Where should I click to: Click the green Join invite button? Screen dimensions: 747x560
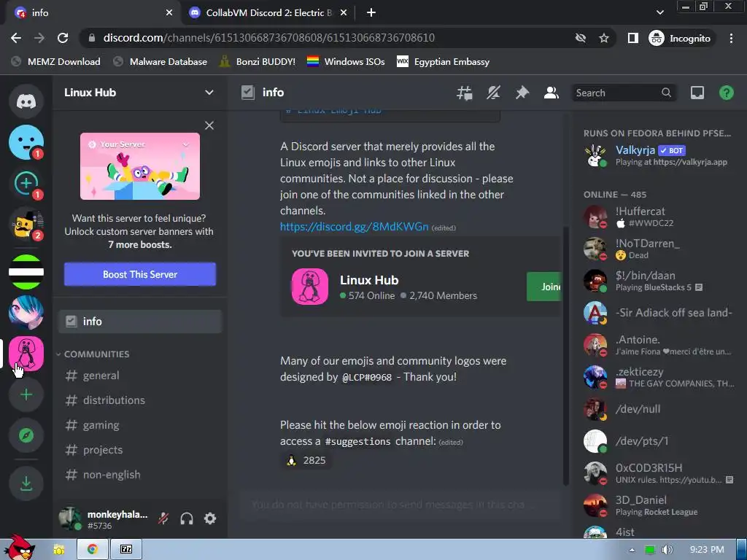coord(545,287)
